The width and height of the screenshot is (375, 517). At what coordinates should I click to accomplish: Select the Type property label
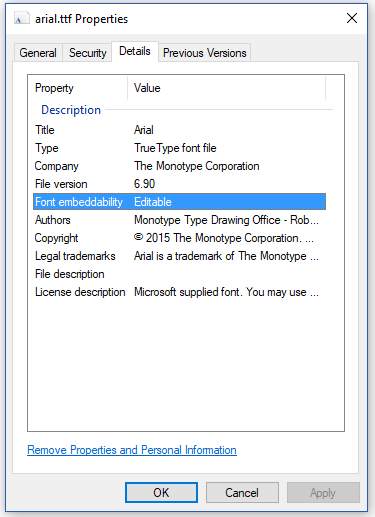pyautogui.click(x=47, y=148)
